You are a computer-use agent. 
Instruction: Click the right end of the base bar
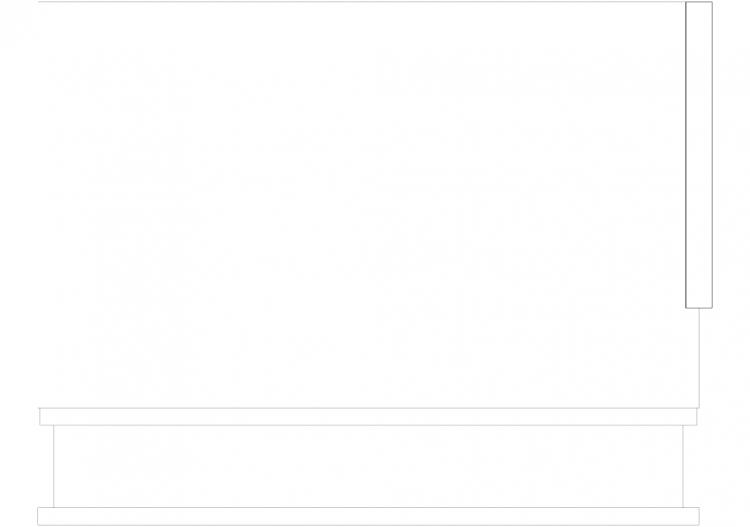point(699,516)
